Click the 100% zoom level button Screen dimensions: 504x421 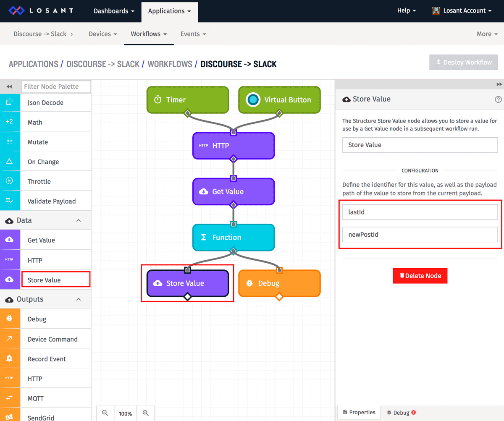pos(126,413)
